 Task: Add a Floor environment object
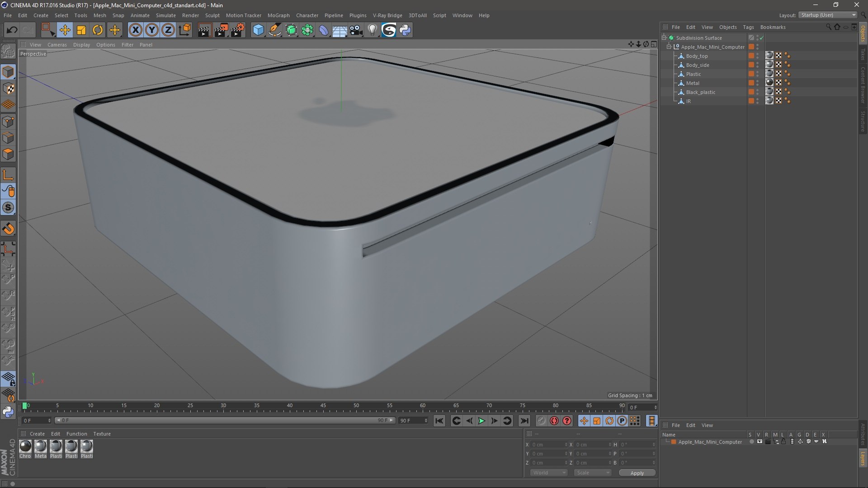pyautogui.click(x=340, y=30)
